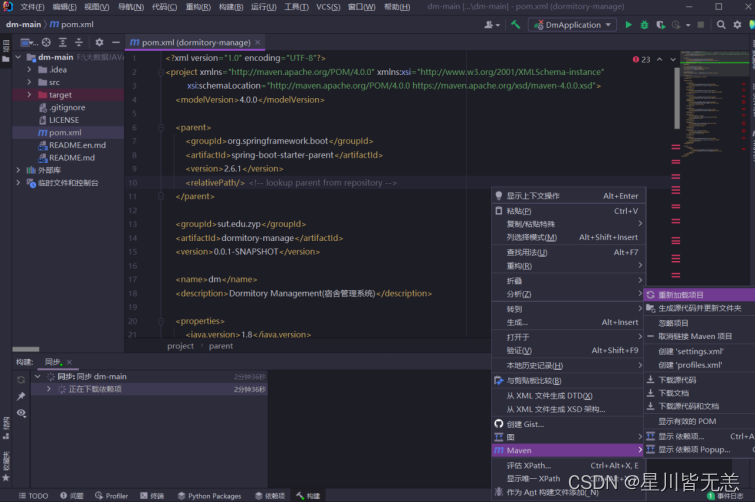
Task: Go to next highlighted error arrow
Action: (673, 59)
